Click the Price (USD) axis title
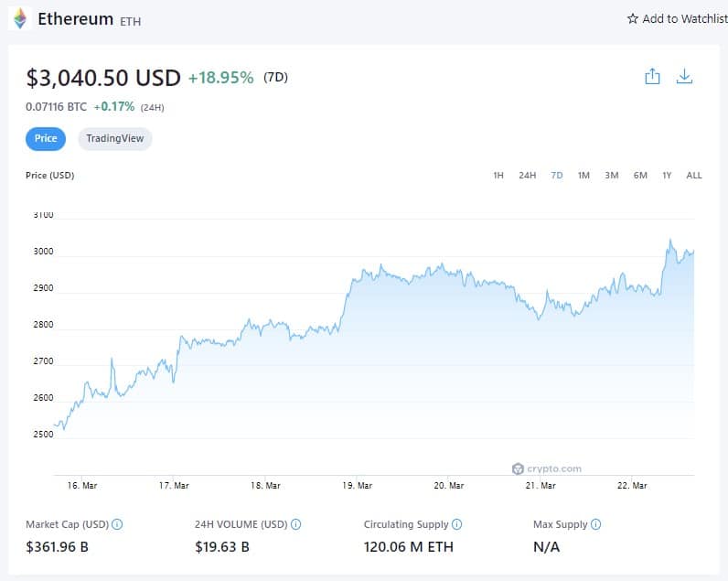 click(50, 175)
